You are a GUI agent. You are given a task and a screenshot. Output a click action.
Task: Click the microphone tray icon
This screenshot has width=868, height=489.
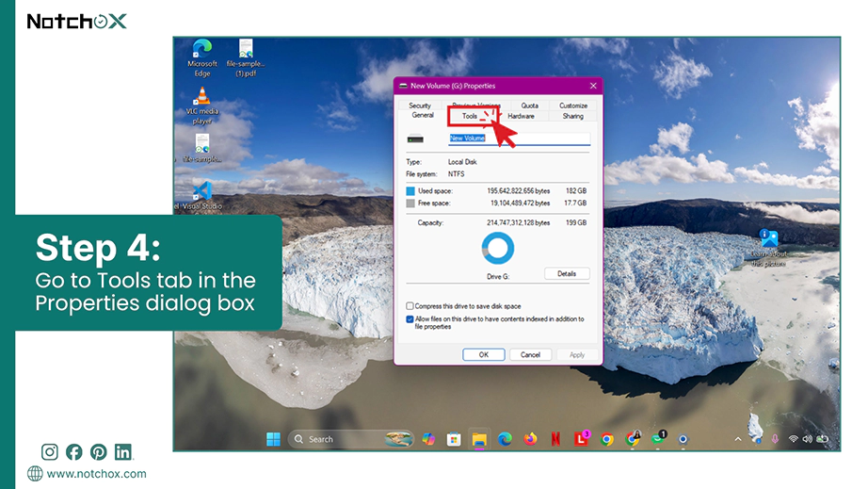coord(775,439)
